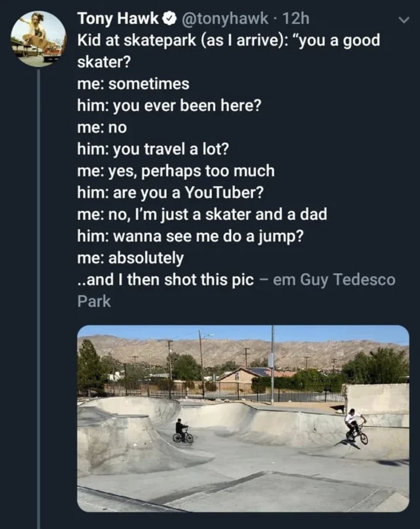Click the line "me: absolutely"
The width and height of the screenshot is (420, 529).
[x=131, y=258]
